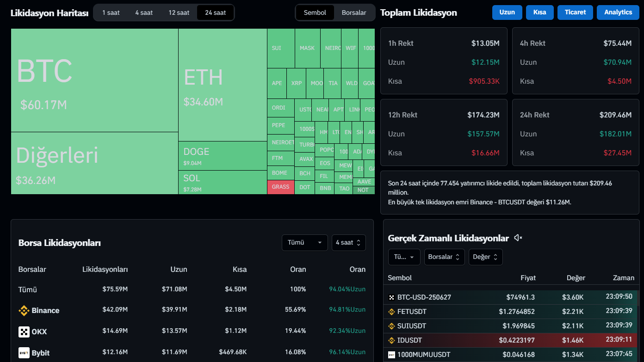Select the 4 saat heatmap tab
The height and width of the screenshot is (362, 644).
144,12
